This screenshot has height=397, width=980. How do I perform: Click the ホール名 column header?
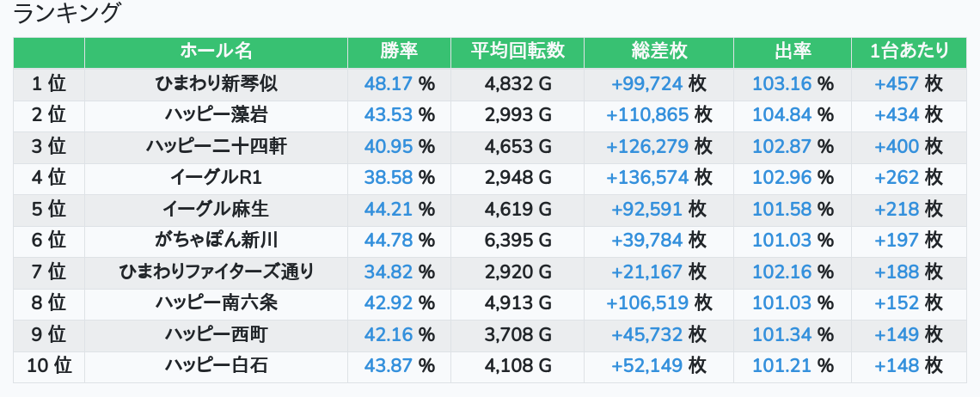tap(216, 51)
